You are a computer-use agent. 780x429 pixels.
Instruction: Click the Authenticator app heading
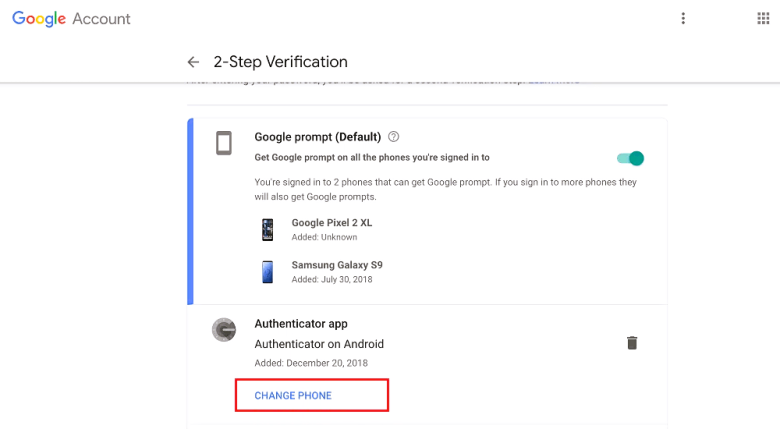[301, 324]
